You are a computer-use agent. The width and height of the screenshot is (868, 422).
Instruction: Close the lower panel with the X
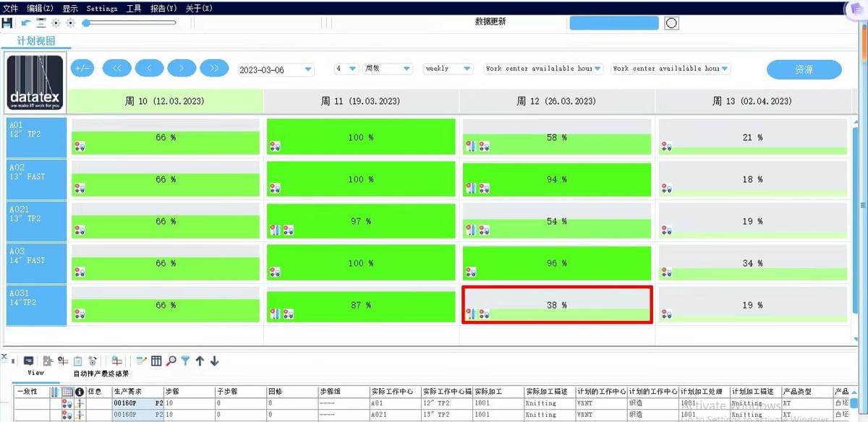4,357
